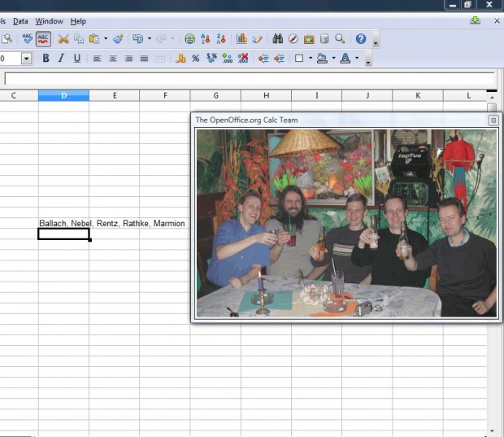Select column E header

click(115, 95)
